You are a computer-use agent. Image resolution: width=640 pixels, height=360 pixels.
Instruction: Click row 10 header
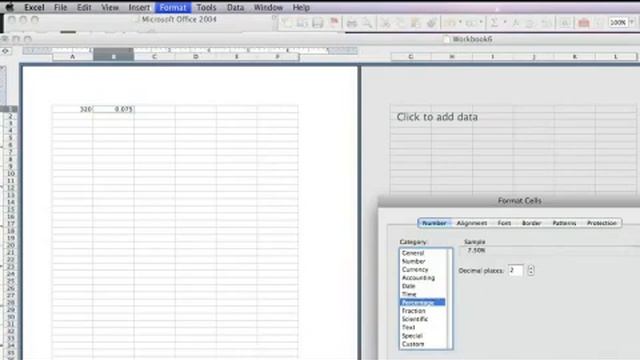[11, 173]
